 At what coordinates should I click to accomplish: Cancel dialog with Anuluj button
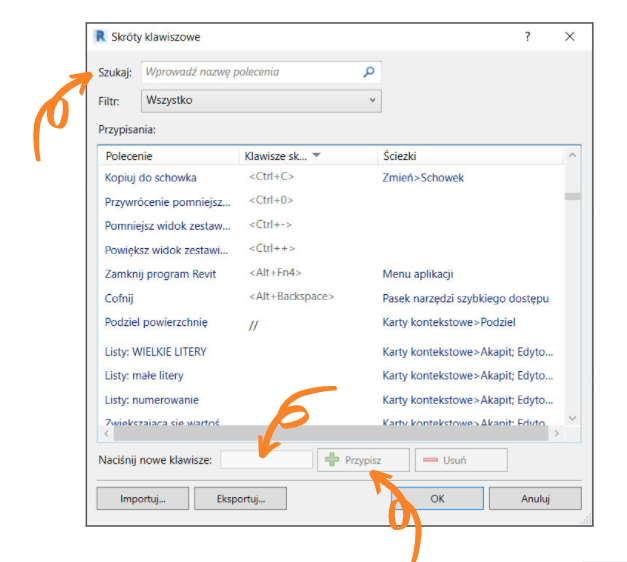(535, 498)
